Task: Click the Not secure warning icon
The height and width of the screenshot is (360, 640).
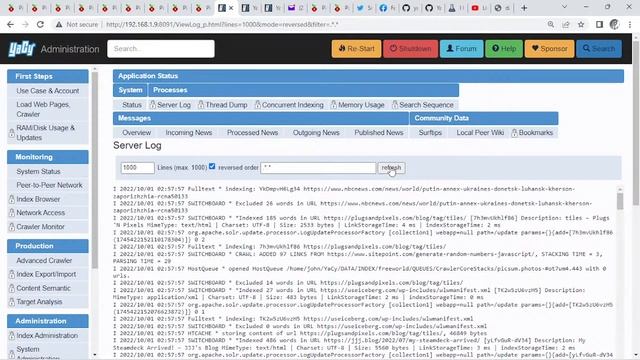Action: click(x=59, y=24)
